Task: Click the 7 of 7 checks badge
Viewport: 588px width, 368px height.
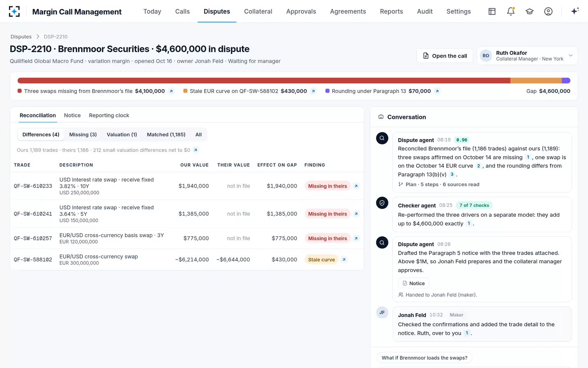Action: (x=474, y=205)
